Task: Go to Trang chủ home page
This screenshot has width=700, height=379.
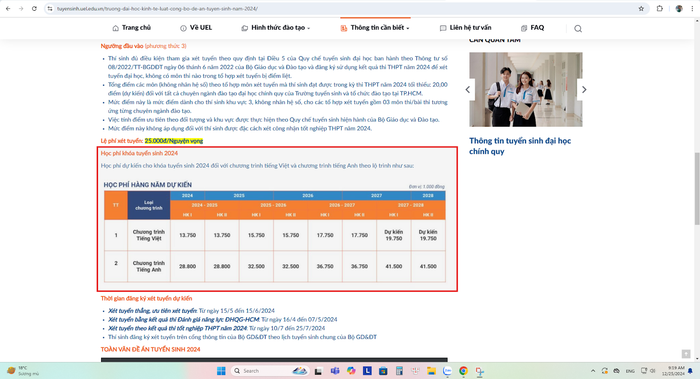Action: (x=131, y=28)
